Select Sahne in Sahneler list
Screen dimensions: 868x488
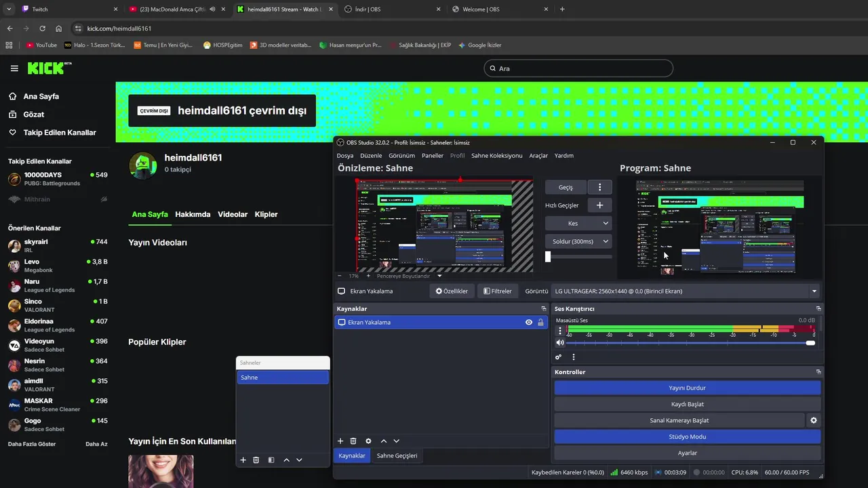click(x=283, y=378)
